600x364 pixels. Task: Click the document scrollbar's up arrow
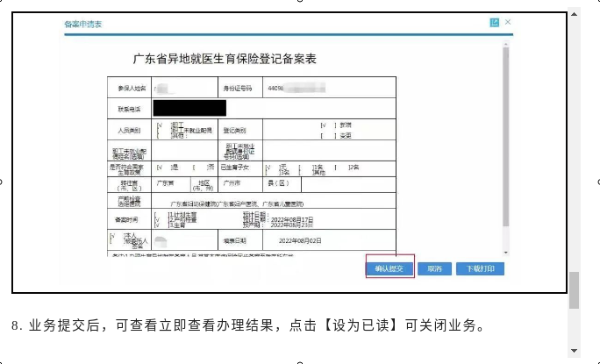click(574, 14)
